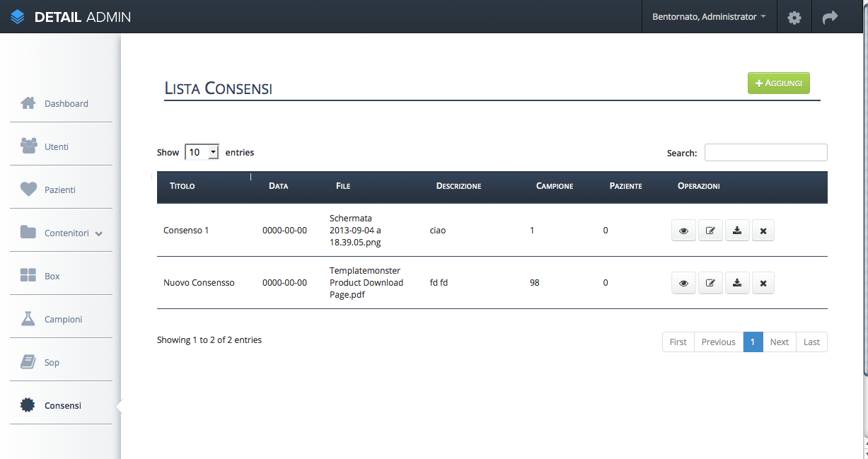Open Campioni section from sidebar
Image resolution: width=868 pixels, height=459 pixels.
[63, 320]
